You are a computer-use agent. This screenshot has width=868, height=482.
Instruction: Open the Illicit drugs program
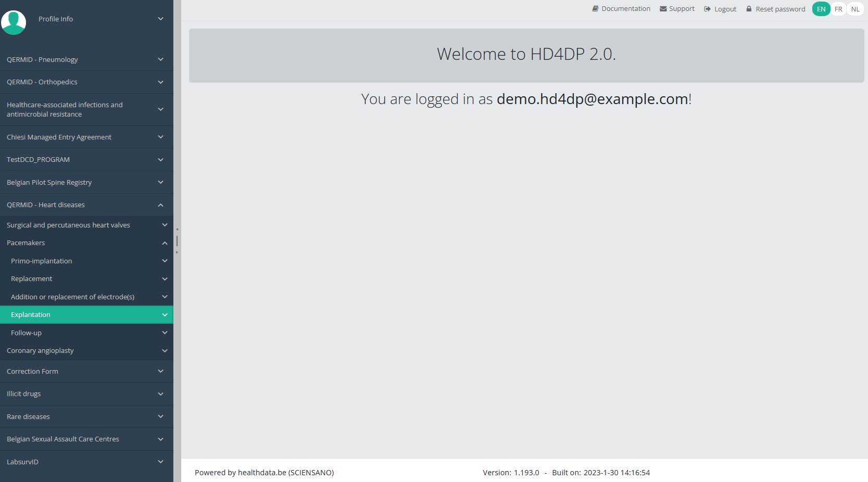[24, 394]
